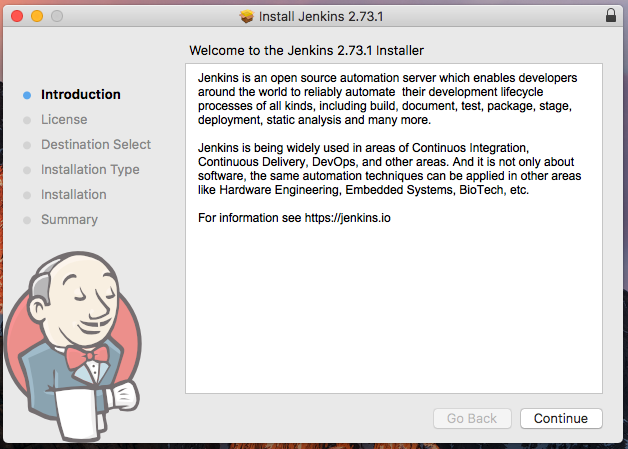Click the yellow minimize window button
This screenshot has height=449, width=628.
point(37,16)
